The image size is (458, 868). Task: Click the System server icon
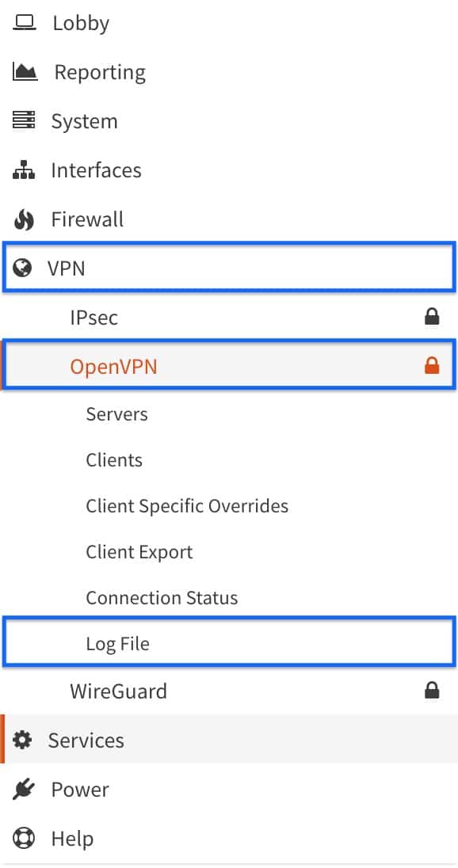tap(23, 120)
